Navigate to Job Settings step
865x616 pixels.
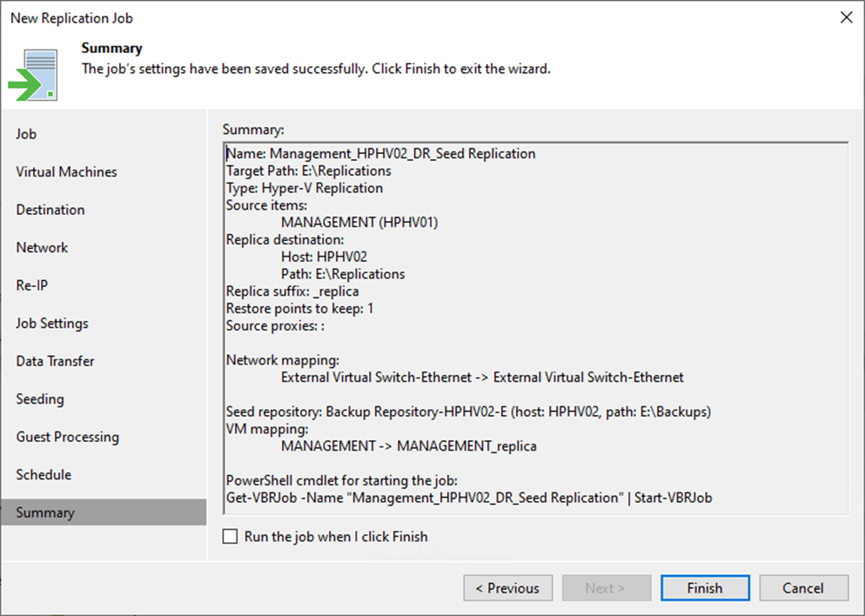tap(52, 323)
